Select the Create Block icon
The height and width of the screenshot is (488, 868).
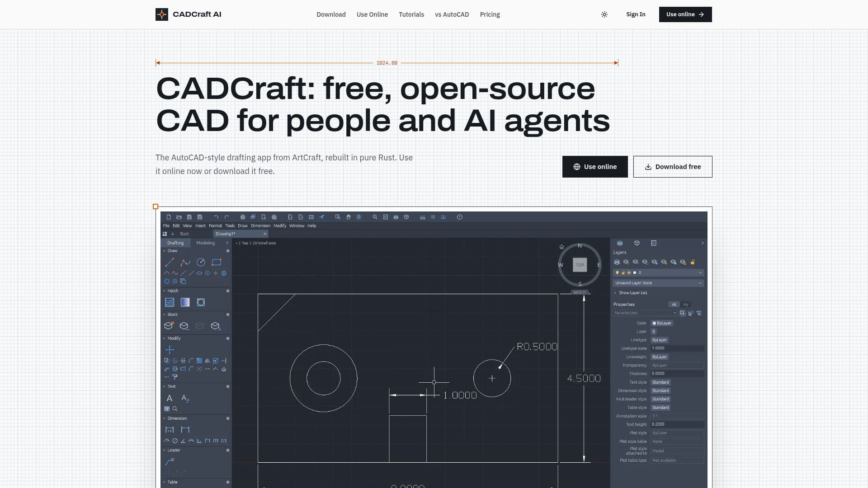click(x=169, y=326)
